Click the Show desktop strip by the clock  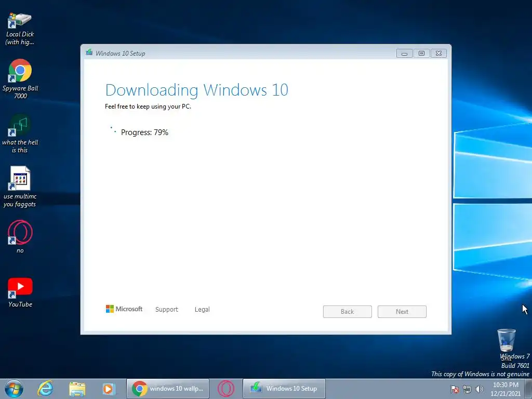coord(528,389)
